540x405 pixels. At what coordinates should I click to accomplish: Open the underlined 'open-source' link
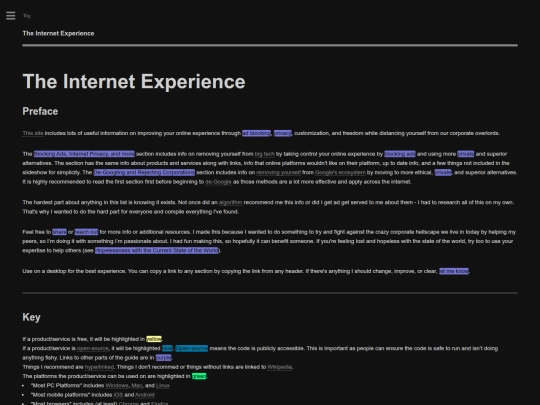pyautogui.click(x=93, y=349)
